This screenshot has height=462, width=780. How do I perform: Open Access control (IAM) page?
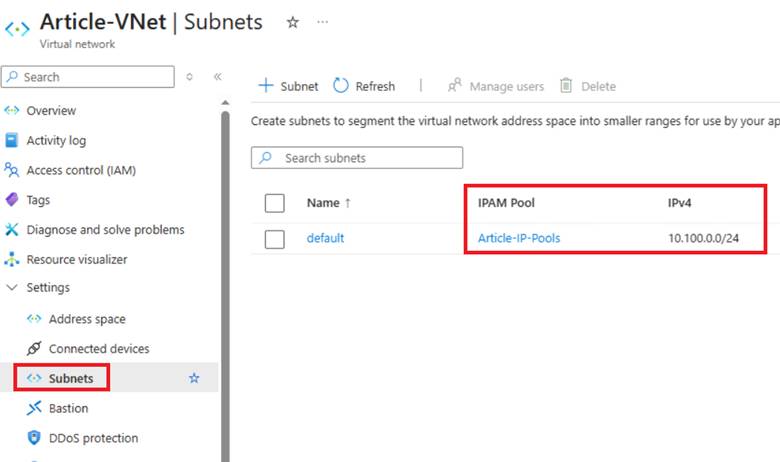coord(81,170)
